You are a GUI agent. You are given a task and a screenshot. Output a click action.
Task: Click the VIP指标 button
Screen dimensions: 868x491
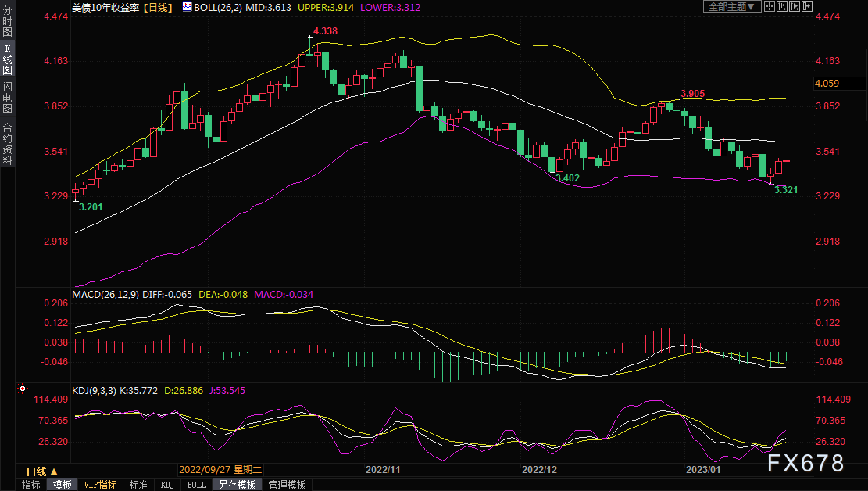pyautogui.click(x=100, y=485)
